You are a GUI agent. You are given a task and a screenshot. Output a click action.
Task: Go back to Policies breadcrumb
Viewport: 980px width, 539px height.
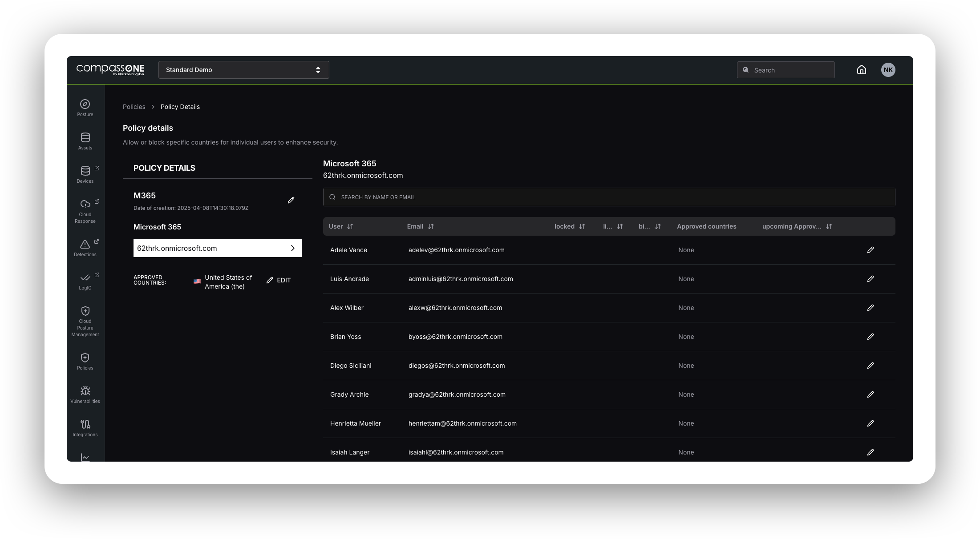pyautogui.click(x=134, y=107)
